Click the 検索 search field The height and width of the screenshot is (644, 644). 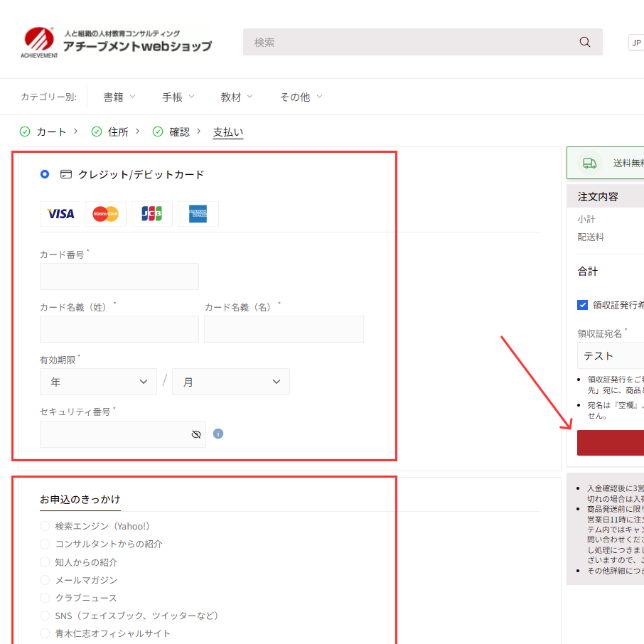(x=423, y=42)
